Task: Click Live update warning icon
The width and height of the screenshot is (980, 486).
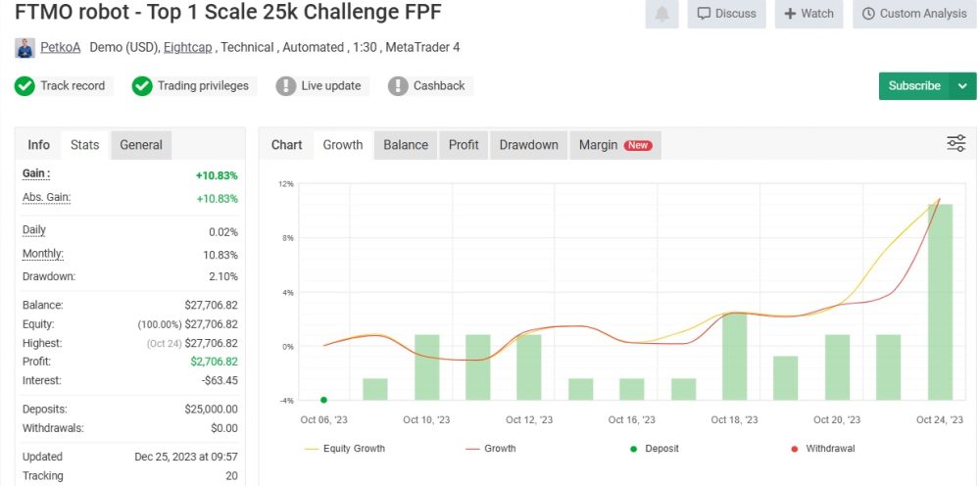Action: pyautogui.click(x=286, y=86)
